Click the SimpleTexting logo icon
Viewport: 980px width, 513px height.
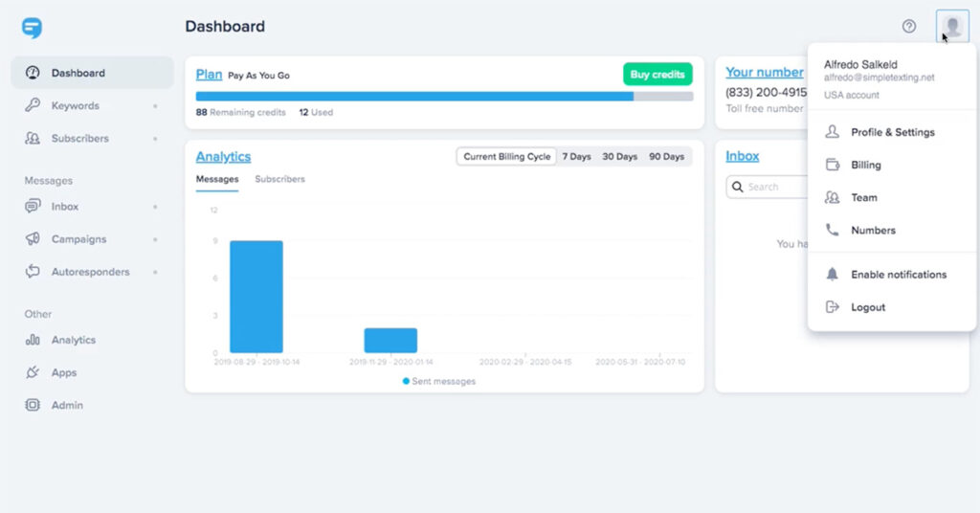33,28
